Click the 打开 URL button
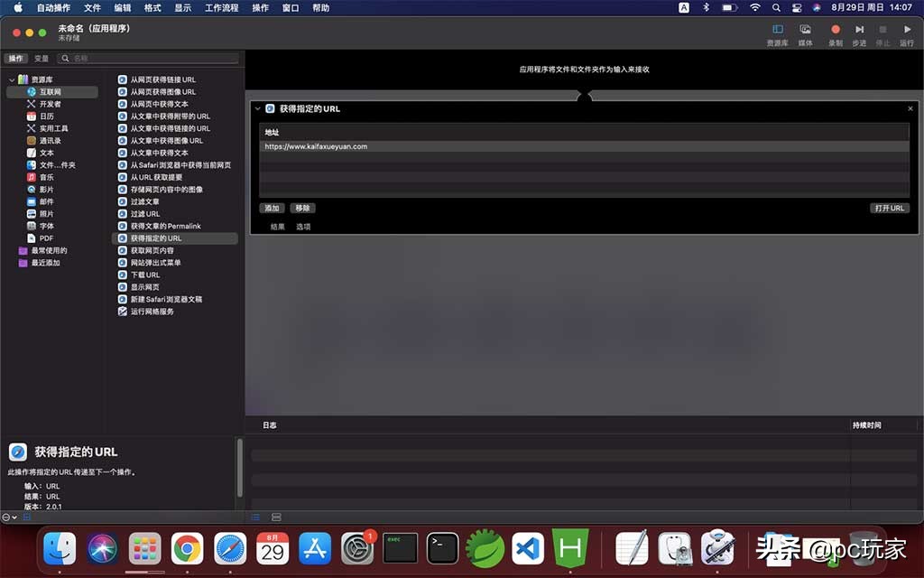 [889, 208]
